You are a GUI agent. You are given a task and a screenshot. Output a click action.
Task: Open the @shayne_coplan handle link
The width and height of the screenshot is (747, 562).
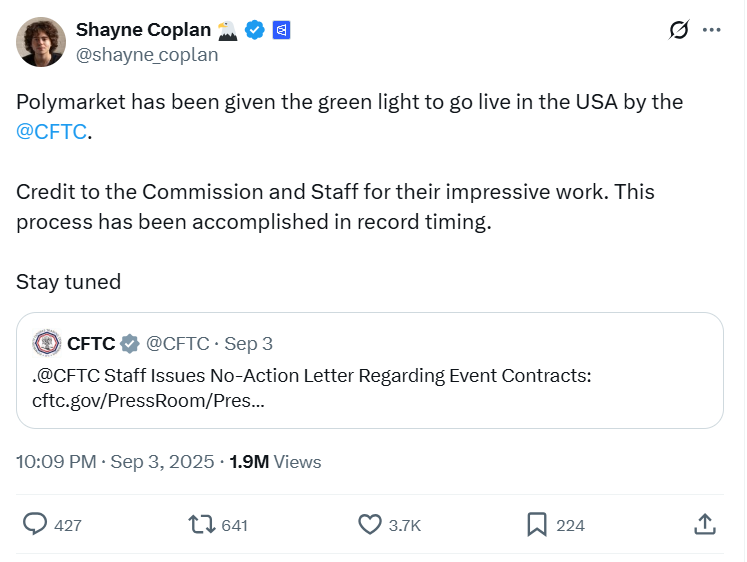point(147,54)
